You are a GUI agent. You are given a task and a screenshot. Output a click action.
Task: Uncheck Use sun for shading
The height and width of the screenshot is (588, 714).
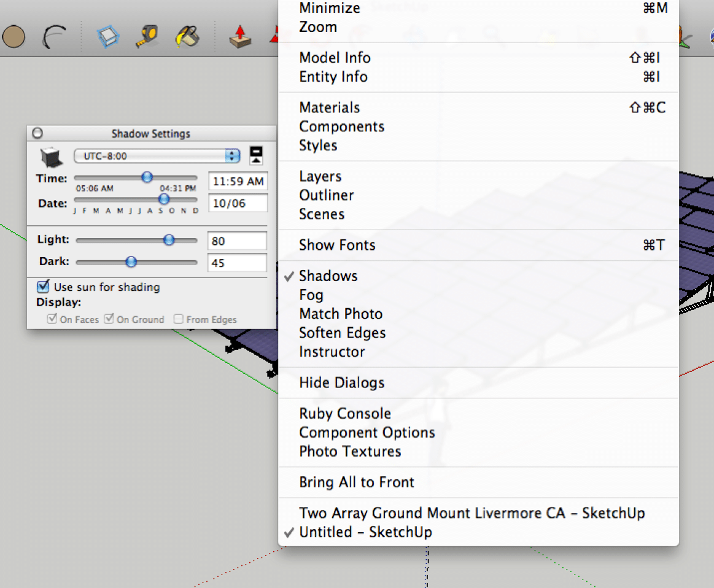[x=42, y=287]
